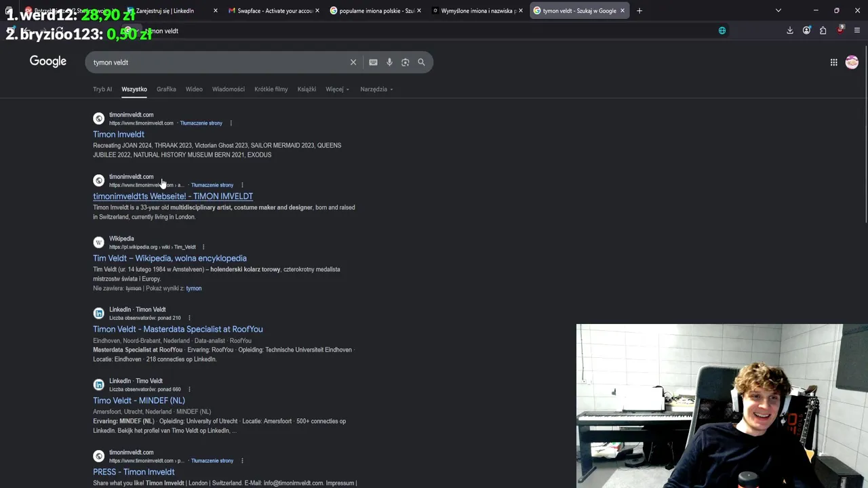Close the Swapface tab
This screenshot has width=868, height=488.
pos(317,11)
